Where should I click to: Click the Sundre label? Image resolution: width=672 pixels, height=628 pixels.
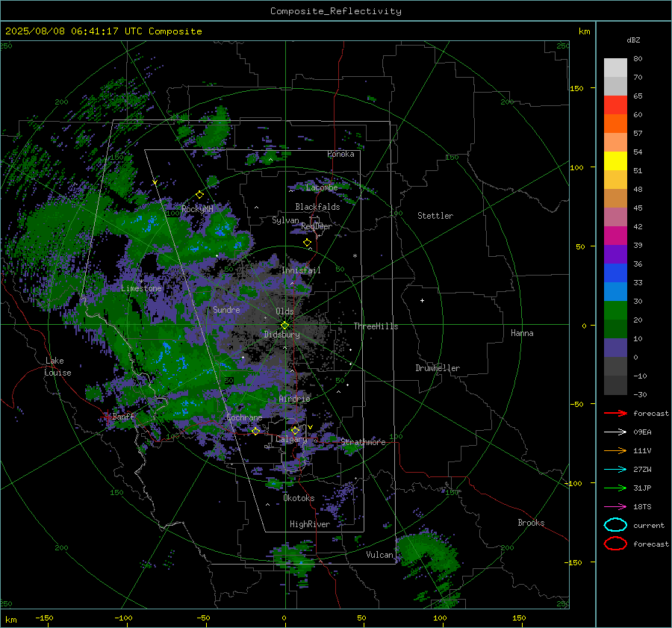[226, 309]
